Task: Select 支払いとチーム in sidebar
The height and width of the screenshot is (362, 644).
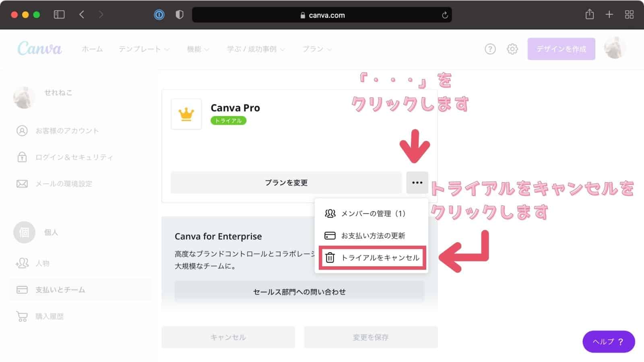Action: coord(80,290)
